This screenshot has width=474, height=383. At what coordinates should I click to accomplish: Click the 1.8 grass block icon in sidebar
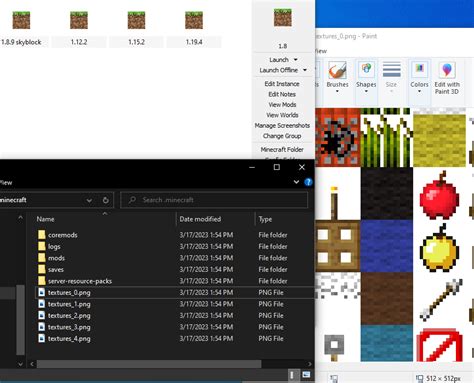click(283, 17)
